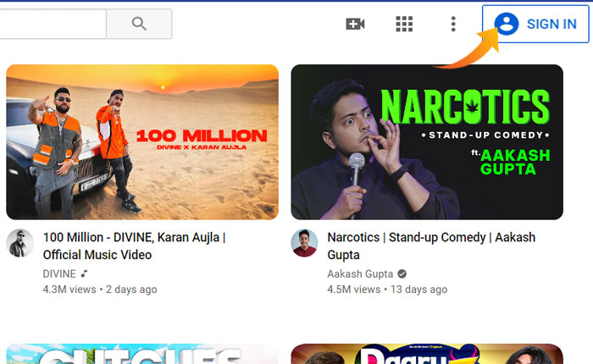Click the 100 Million Official Music Video title
Viewport: 593px width, 364px height.
tap(134, 246)
